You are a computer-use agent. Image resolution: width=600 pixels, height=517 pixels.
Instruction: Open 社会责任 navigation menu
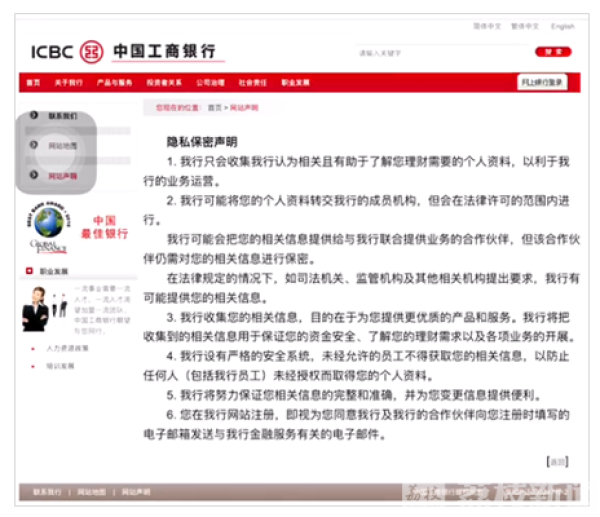point(252,83)
